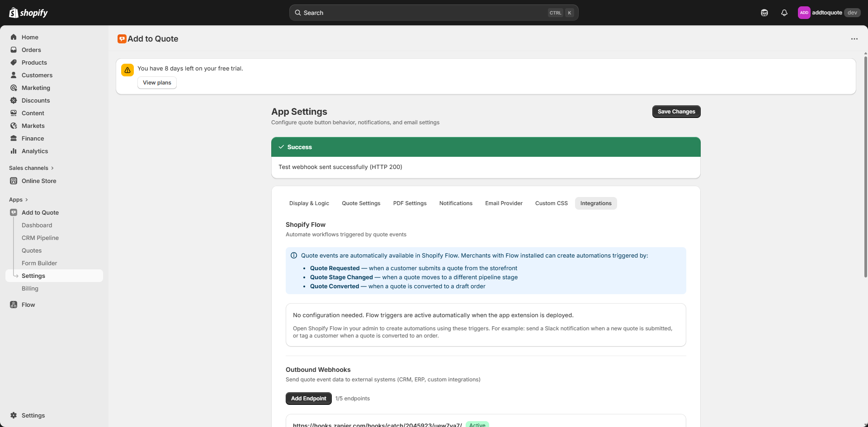868x427 pixels.
Task: Switch to the Notifications tab
Action: click(455, 203)
